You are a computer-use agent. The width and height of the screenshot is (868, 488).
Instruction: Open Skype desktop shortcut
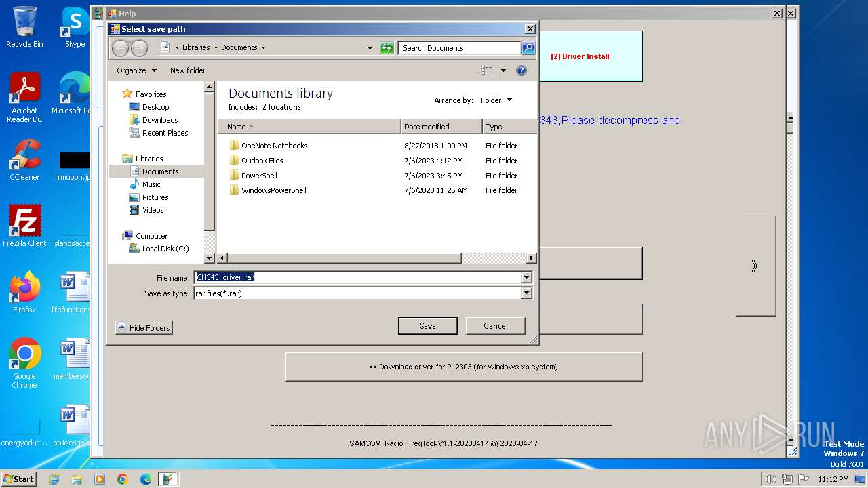[x=75, y=27]
